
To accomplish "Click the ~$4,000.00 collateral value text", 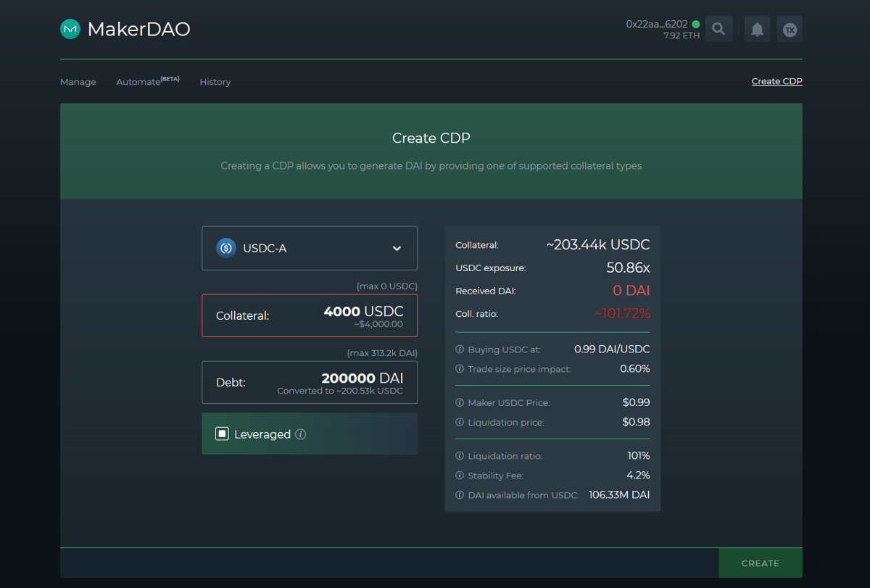I will pyautogui.click(x=378, y=324).
